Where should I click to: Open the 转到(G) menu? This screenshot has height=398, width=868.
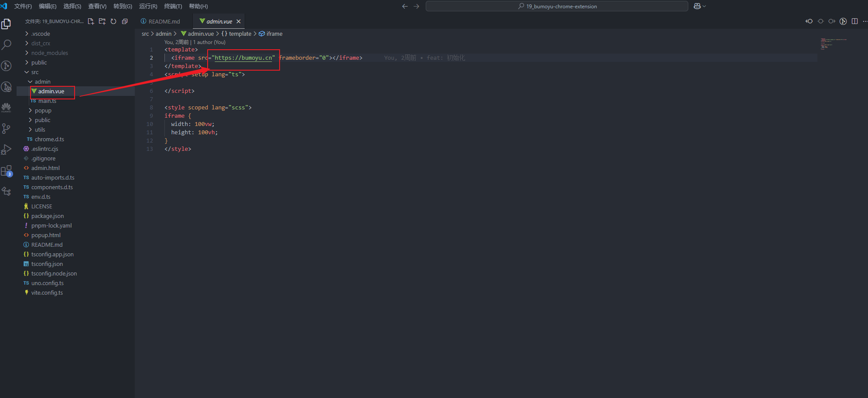tap(123, 6)
